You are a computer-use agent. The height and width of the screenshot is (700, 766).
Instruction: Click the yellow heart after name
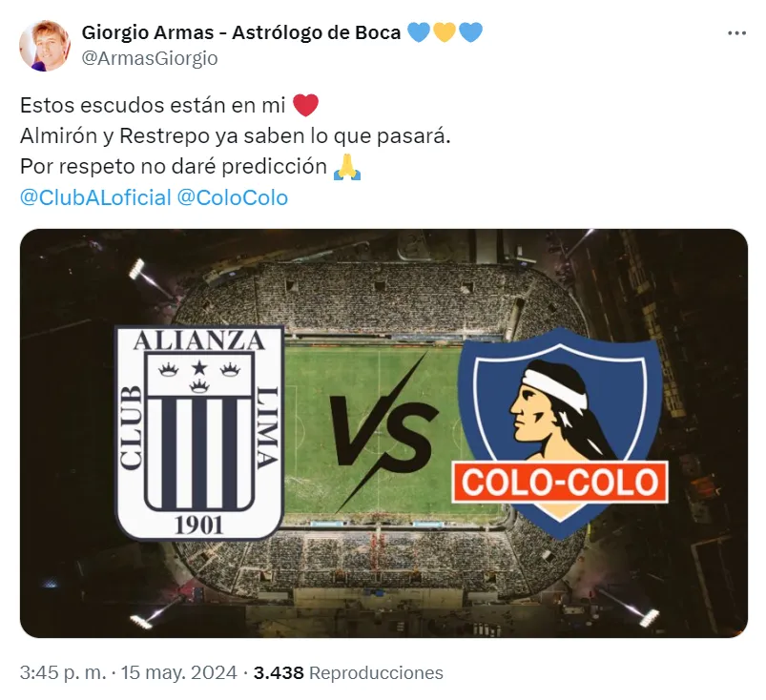(445, 32)
